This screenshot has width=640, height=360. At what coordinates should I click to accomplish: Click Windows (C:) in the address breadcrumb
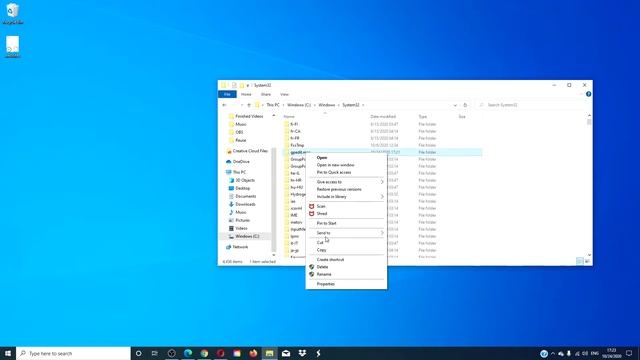(x=299, y=105)
